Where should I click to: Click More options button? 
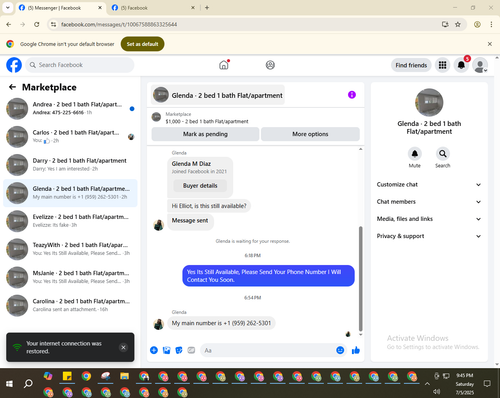click(310, 134)
